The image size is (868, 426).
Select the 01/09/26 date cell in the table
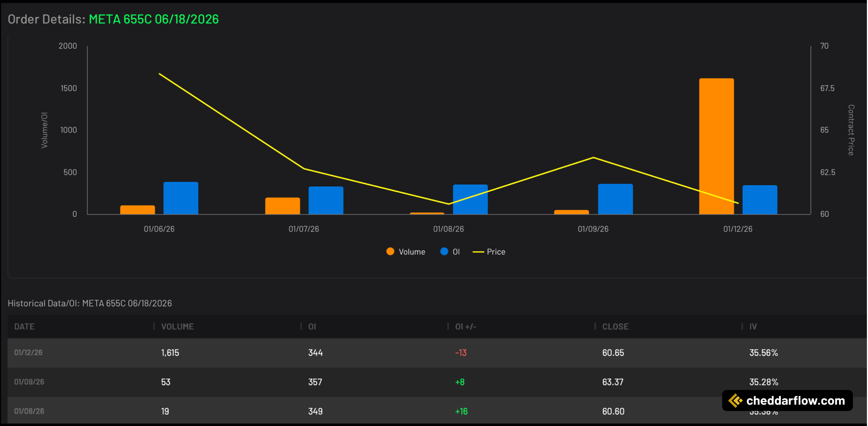click(29, 382)
